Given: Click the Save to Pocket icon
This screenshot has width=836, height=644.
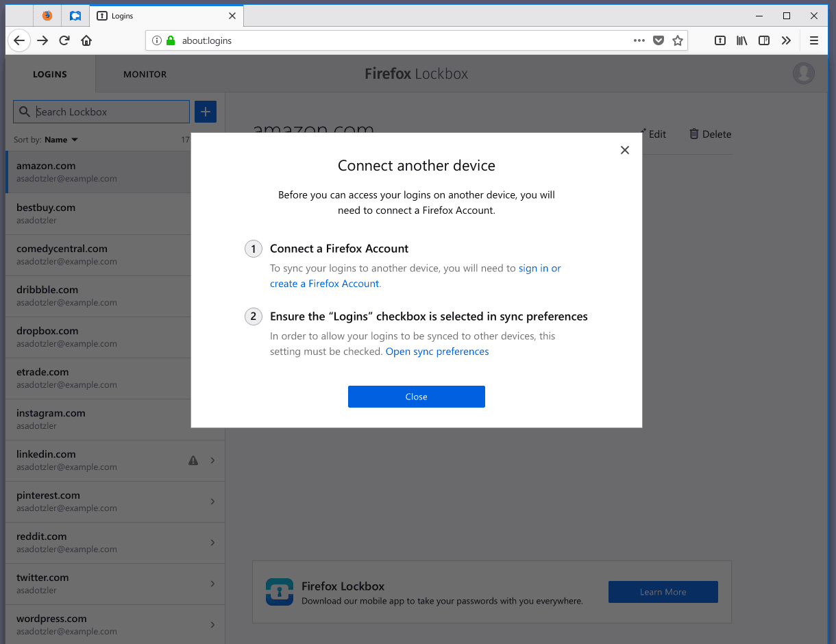Looking at the screenshot, I should click(x=659, y=40).
